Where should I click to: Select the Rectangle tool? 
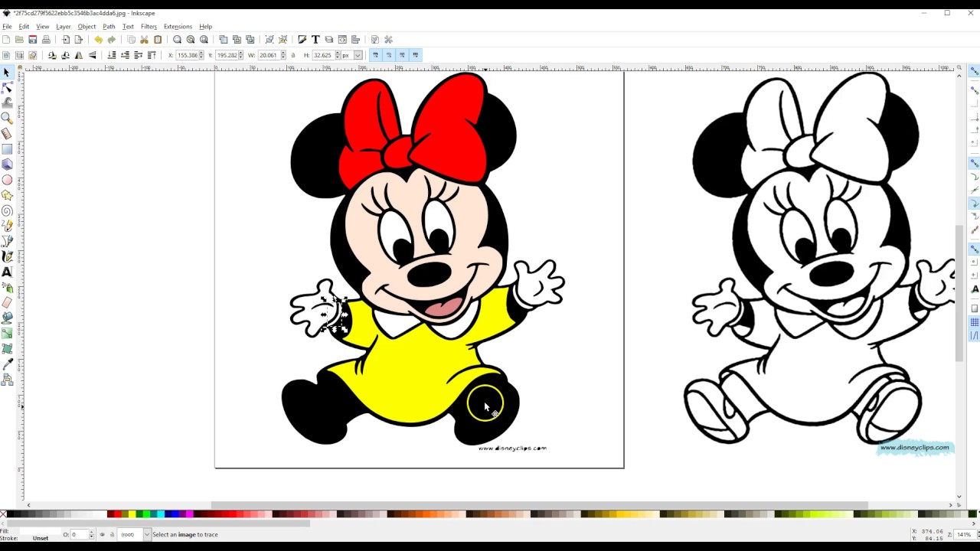click(7, 150)
